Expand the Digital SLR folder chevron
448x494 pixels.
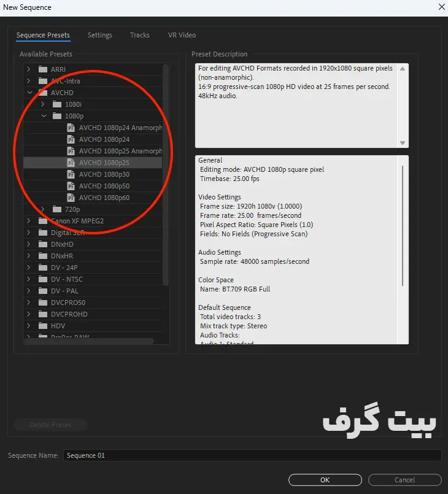(x=29, y=233)
